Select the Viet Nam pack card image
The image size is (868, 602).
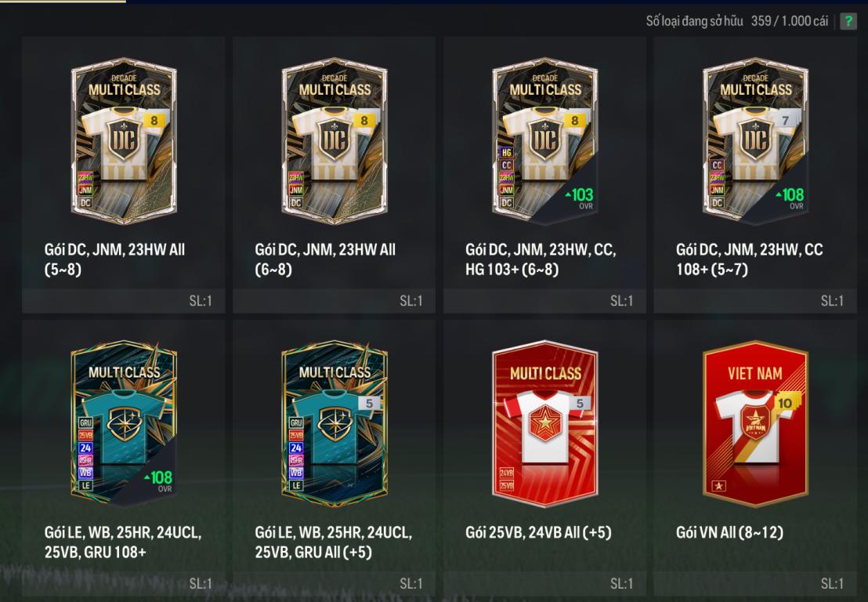point(755,423)
